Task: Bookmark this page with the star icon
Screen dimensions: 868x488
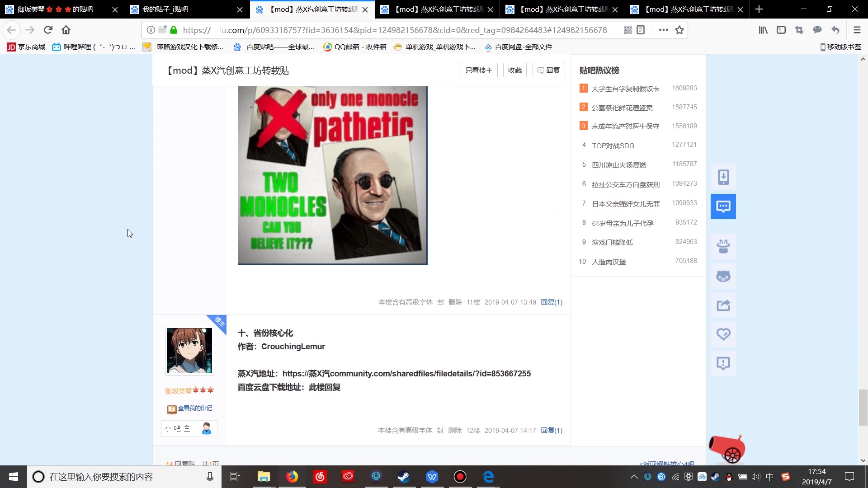Action: pyautogui.click(x=679, y=30)
